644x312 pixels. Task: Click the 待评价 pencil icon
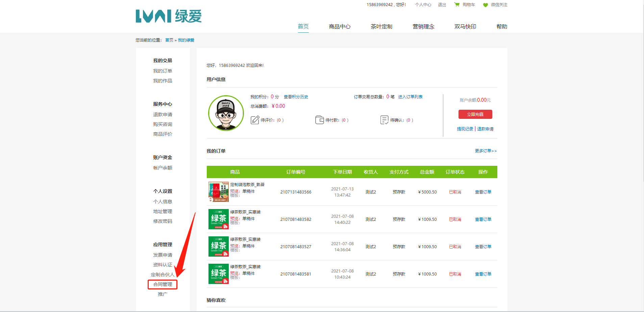(x=255, y=120)
